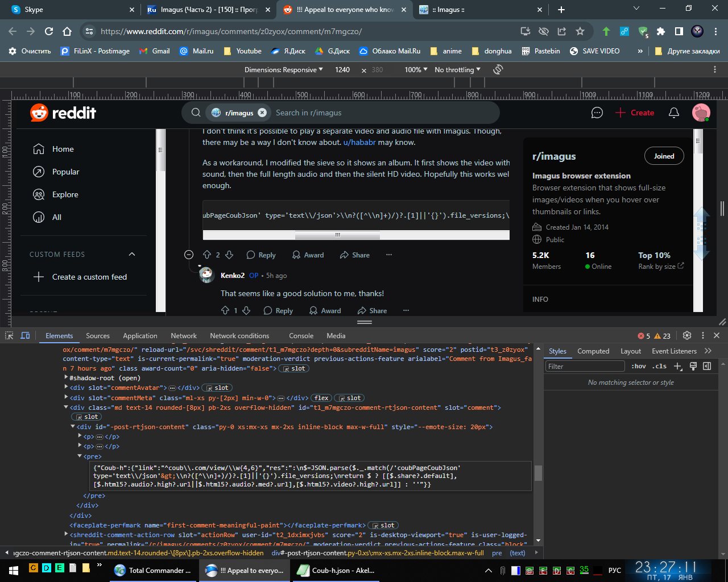Click the Reddit logo
The height and width of the screenshot is (582, 728).
[63, 113]
